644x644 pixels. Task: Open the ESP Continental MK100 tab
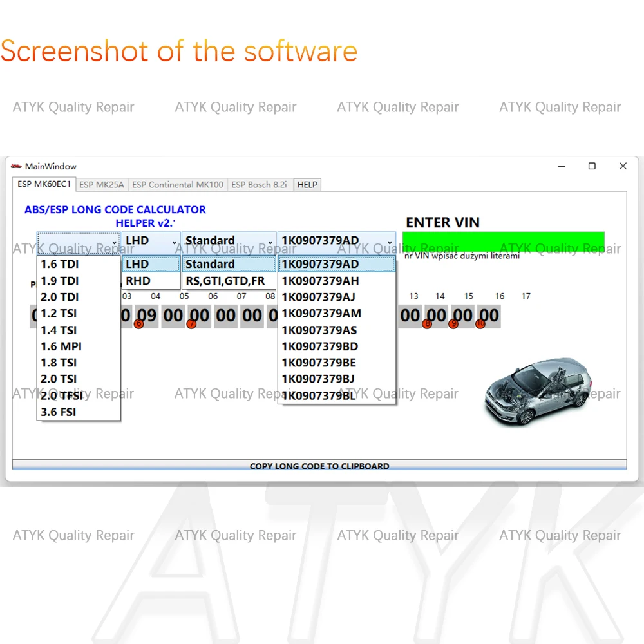coord(178,185)
